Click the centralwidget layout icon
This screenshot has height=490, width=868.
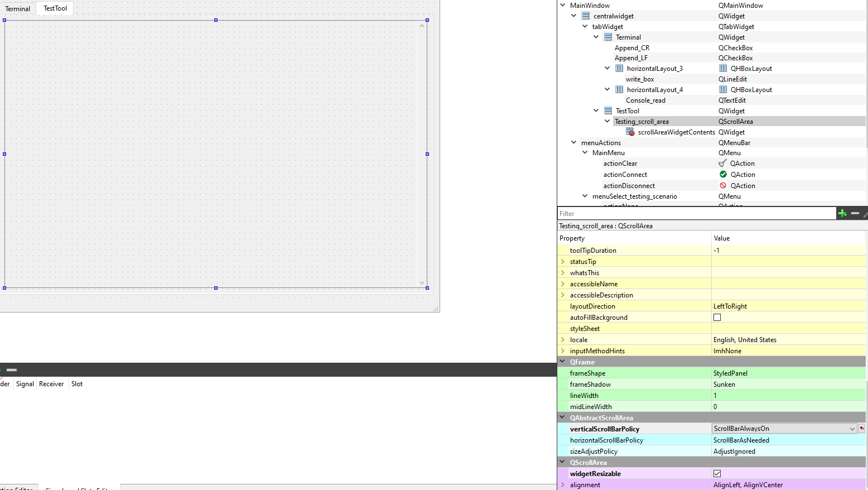tap(586, 16)
